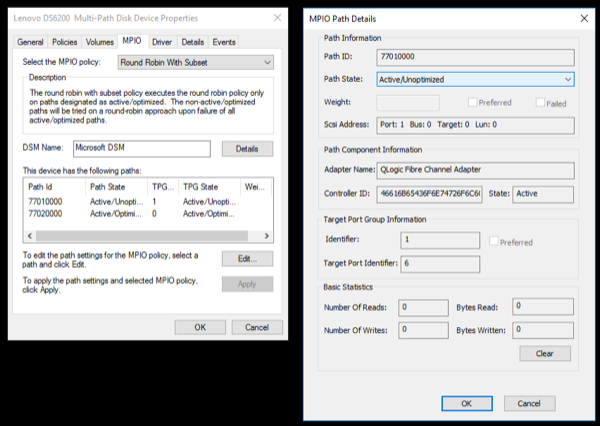Open the Policies tab
This screenshot has height=426, width=600.
pos(64,42)
